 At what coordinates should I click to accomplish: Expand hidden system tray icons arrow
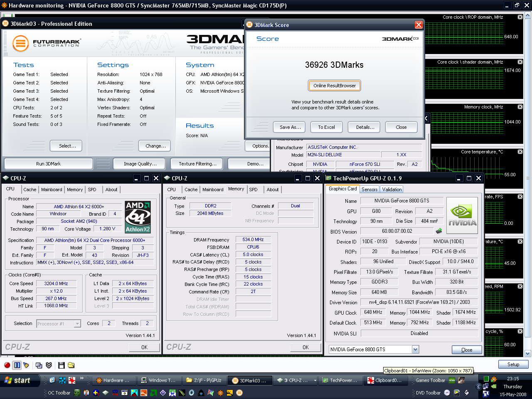[478, 387]
